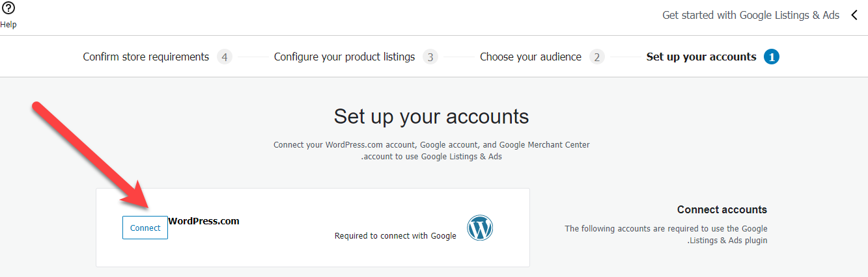Click the step 3 number circle
868x277 pixels.
point(430,57)
